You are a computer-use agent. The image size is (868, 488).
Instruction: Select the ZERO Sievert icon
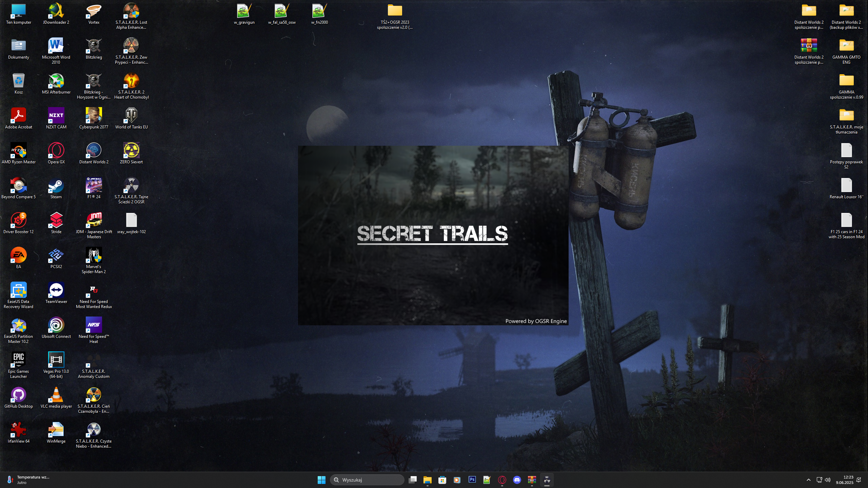(x=131, y=154)
